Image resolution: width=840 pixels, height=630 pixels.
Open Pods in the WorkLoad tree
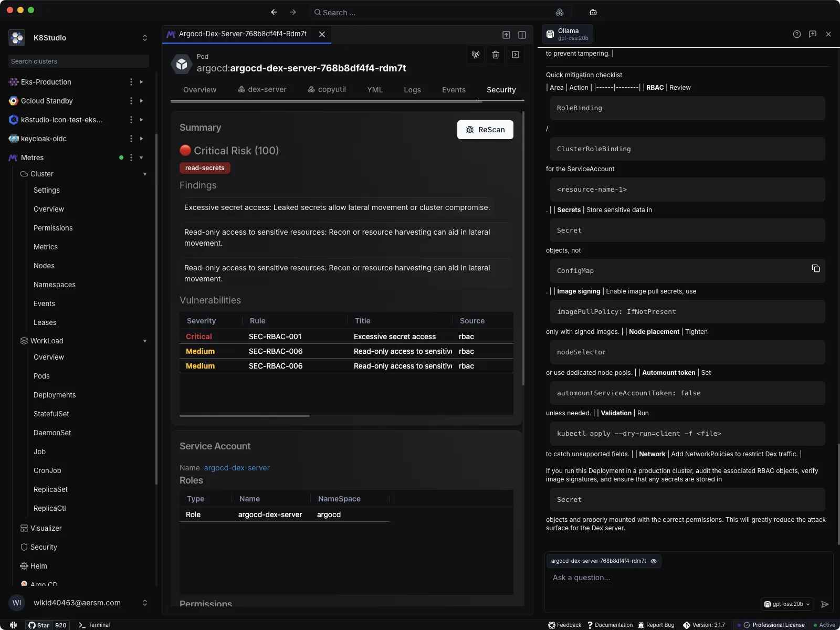point(41,376)
